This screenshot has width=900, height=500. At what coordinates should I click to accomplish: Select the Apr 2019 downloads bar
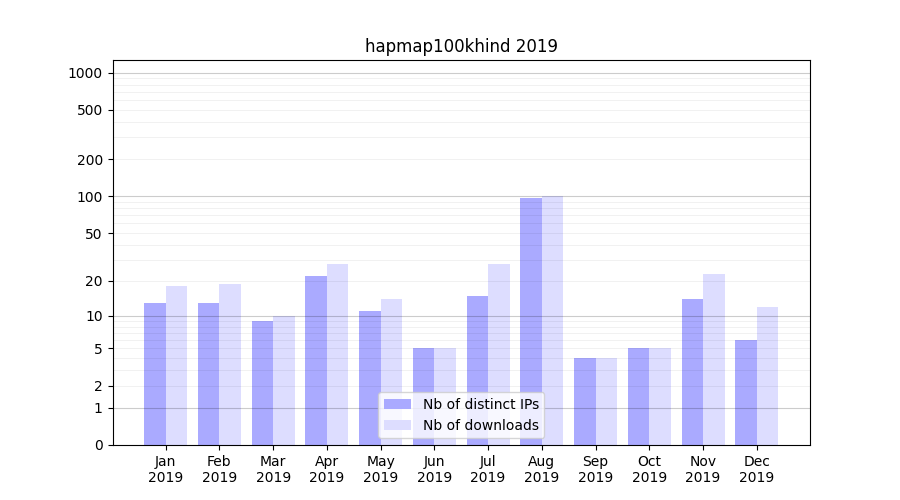click(x=337, y=354)
